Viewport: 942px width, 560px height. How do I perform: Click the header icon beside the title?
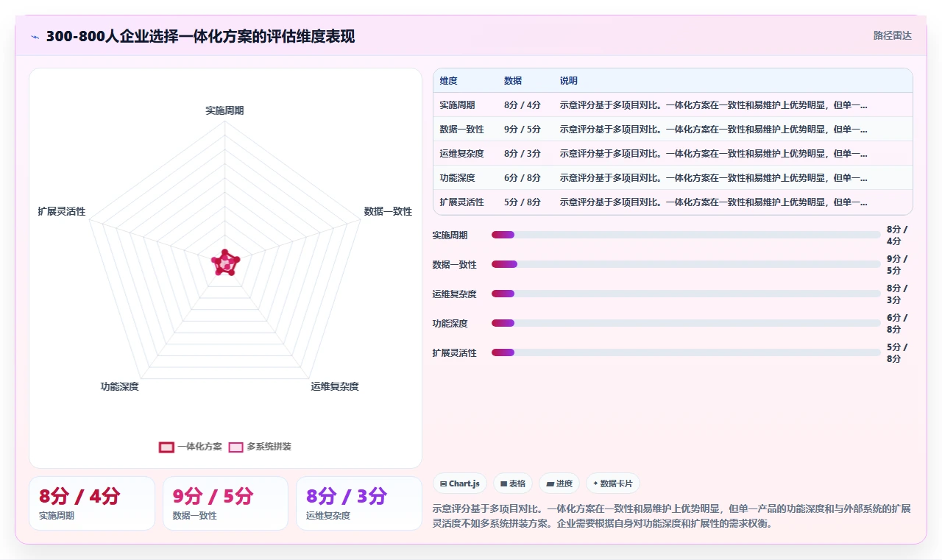click(x=35, y=36)
